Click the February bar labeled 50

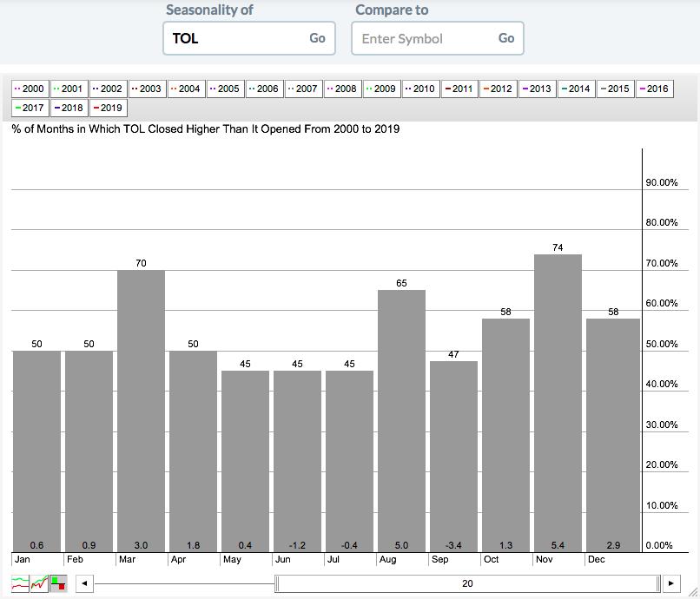point(89,451)
